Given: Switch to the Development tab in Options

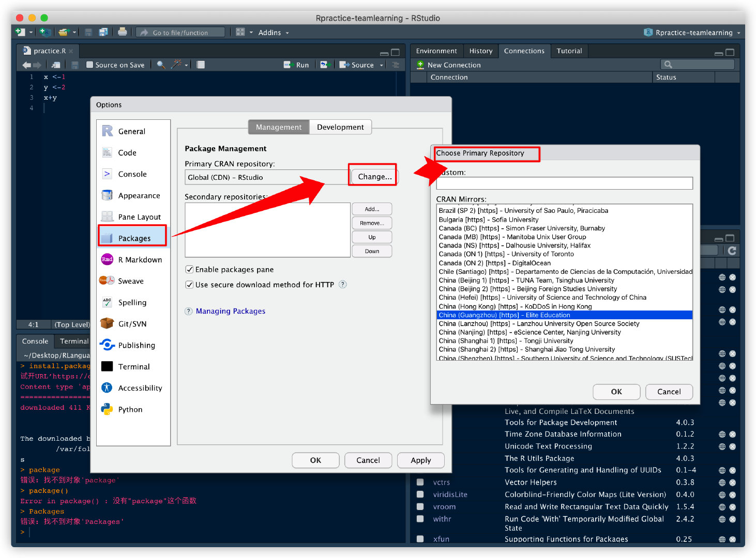Looking at the screenshot, I should coord(340,127).
